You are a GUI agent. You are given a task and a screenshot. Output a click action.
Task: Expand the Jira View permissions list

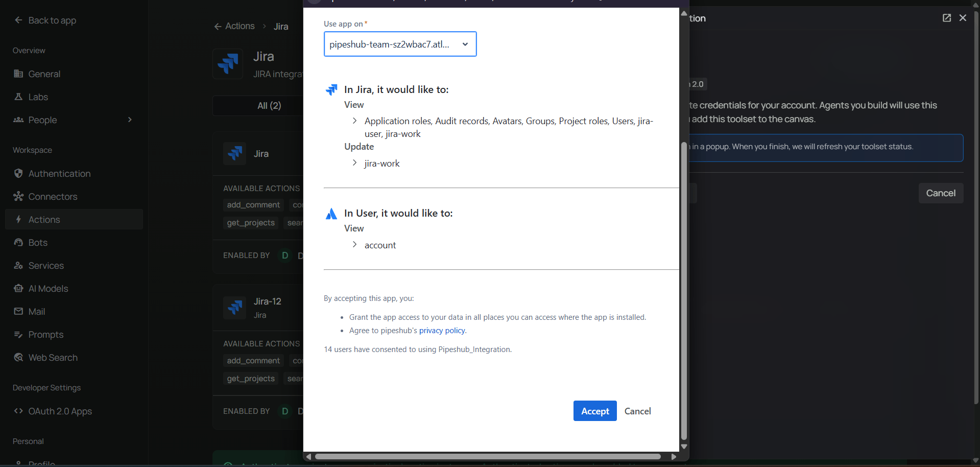coord(354,121)
